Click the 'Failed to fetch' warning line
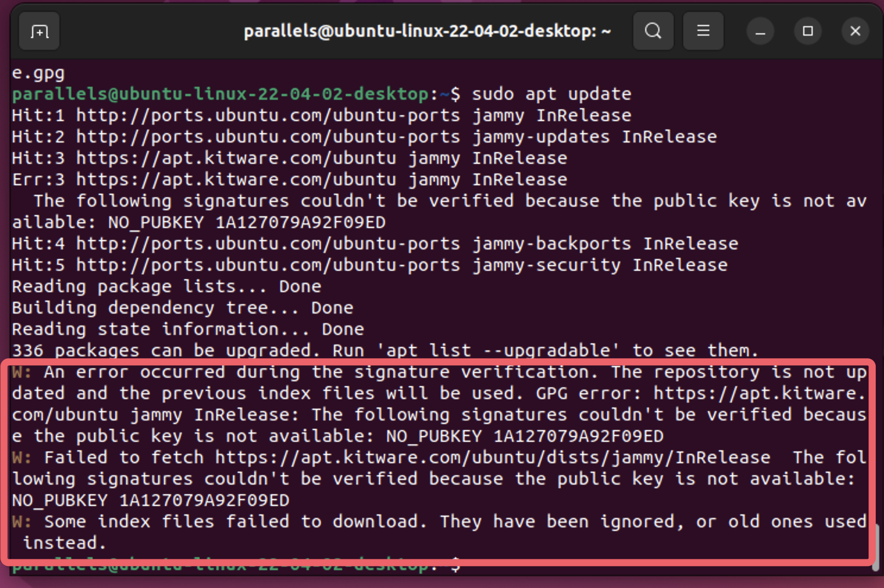The image size is (884, 588). tap(440, 479)
